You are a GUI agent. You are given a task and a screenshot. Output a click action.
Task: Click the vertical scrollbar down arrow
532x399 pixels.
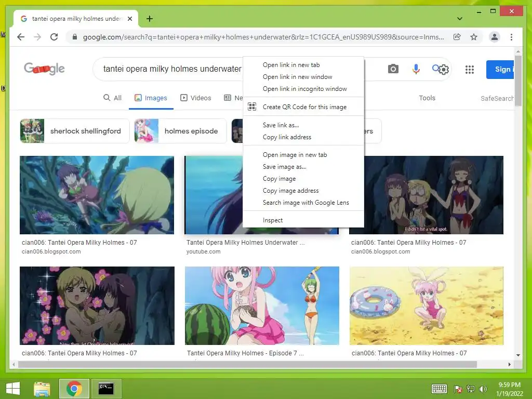pyautogui.click(x=518, y=355)
